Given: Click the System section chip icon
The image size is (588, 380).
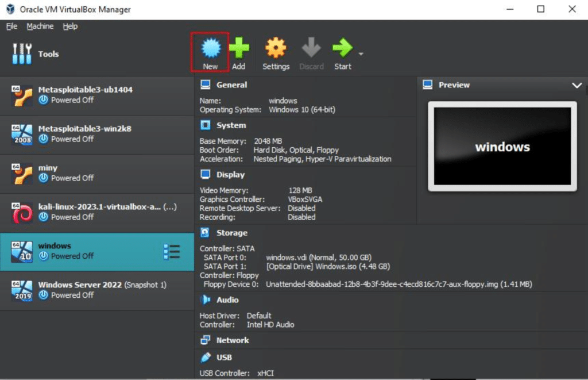Looking at the screenshot, I should [x=205, y=125].
